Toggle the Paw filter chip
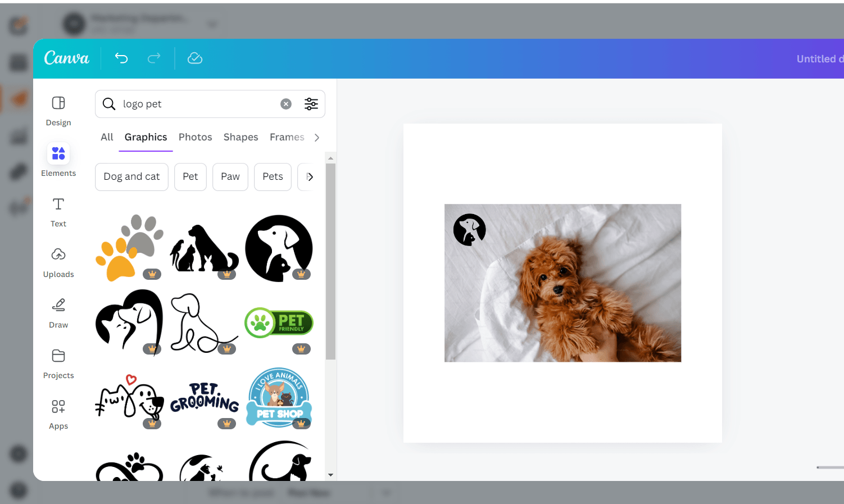Viewport: 844px width, 504px height. click(230, 176)
